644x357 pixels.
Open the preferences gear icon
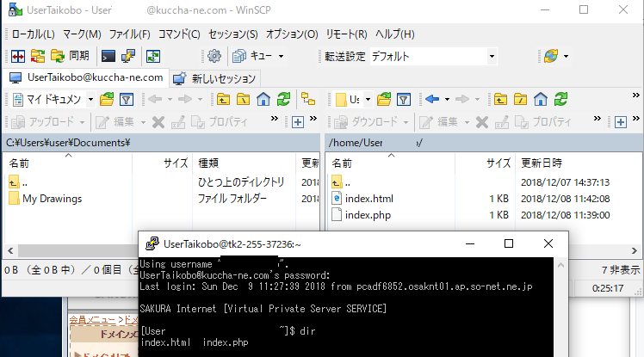click(x=214, y=56)
